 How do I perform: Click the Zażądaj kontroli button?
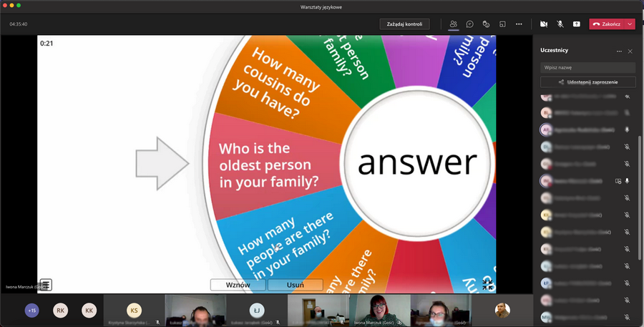click(x=404, y=24)
